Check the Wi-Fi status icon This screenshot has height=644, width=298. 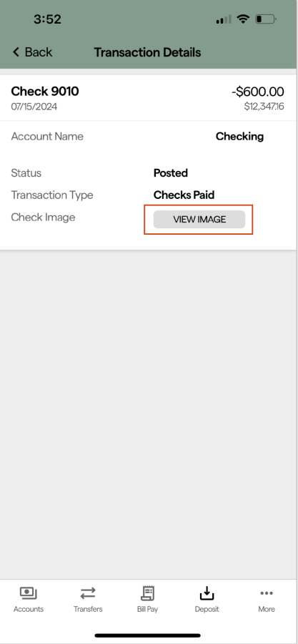pos(244,19)
